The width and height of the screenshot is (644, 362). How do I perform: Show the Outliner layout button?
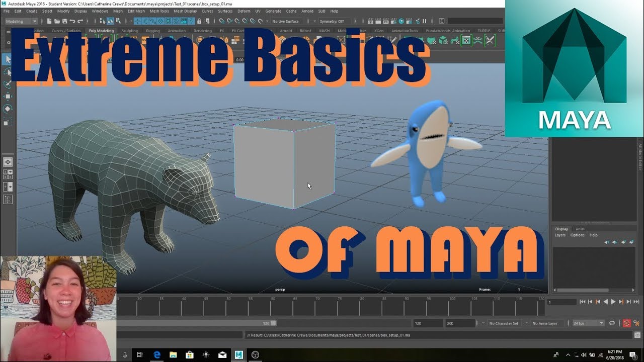[x=8, y=199]
